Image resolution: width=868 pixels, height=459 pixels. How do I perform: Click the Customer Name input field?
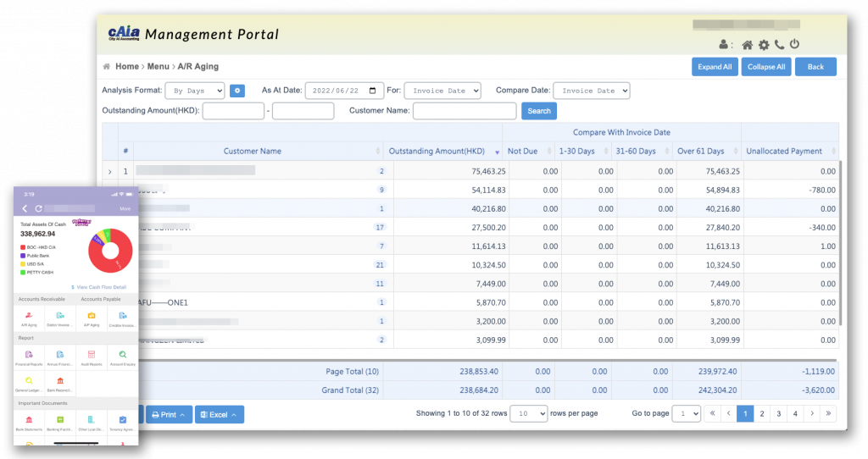[464, 111]
